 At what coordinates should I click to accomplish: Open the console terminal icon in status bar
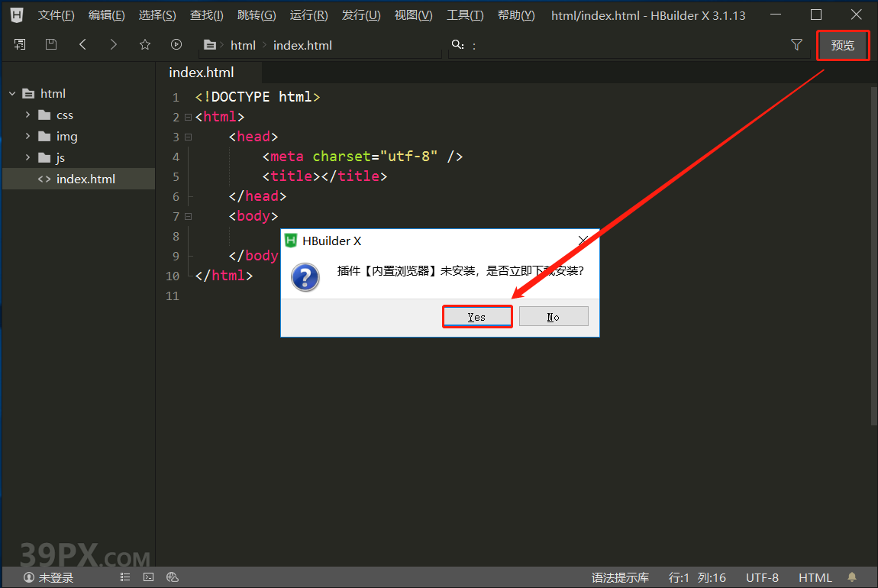coord(148,577)
